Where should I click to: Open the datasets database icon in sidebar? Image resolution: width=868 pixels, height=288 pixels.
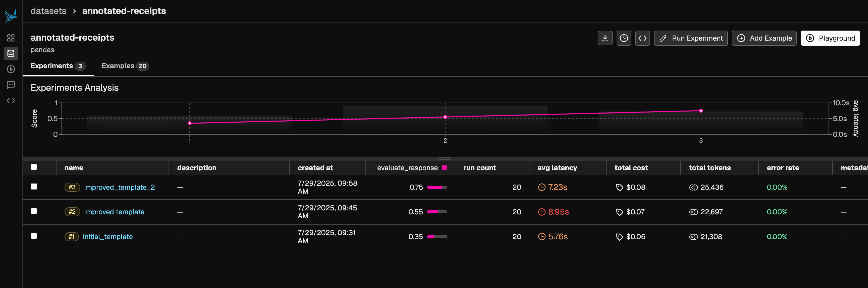[x=11, y=53]
